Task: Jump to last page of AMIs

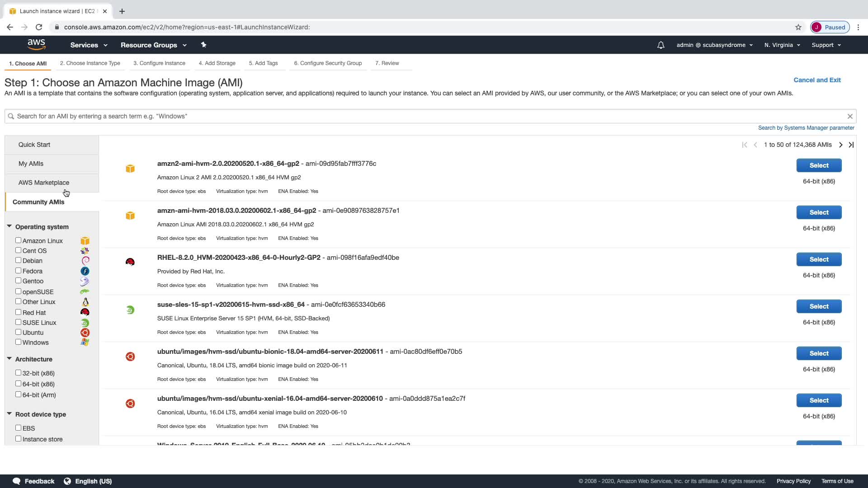Action: click(851, 145)
